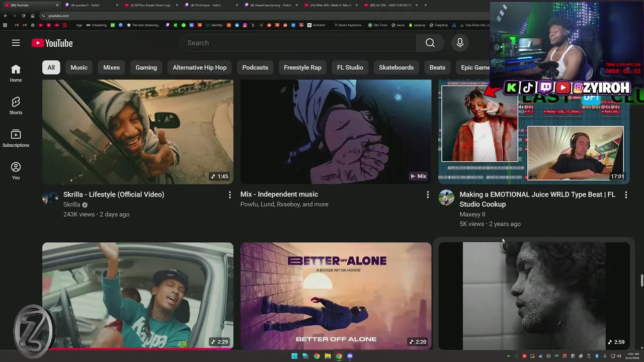Open Making a EMOTIONAL Juice WRLD Type Beat title
The width and height of the screenshot is (644, 362).
(x=537, y=199)
